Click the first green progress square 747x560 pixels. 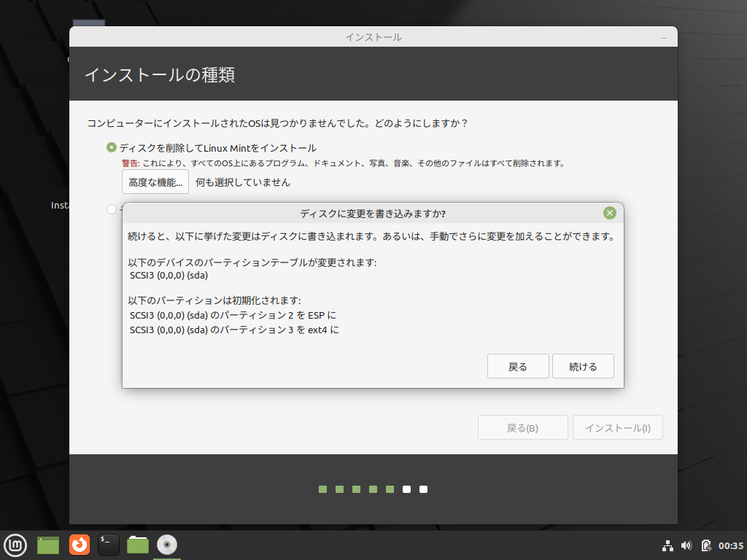coord(322,489)
